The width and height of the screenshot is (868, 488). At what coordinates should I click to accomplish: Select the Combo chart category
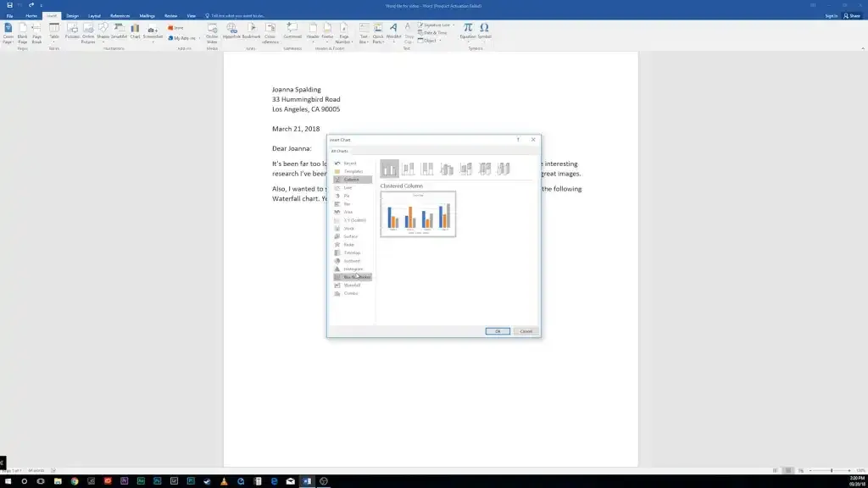pos(352,293)
